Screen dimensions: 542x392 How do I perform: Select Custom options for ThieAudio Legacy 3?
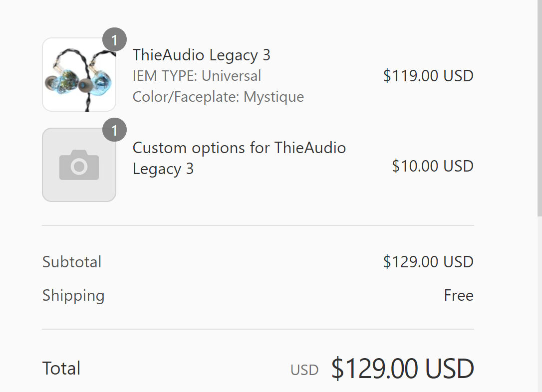[x=239, y=158]
